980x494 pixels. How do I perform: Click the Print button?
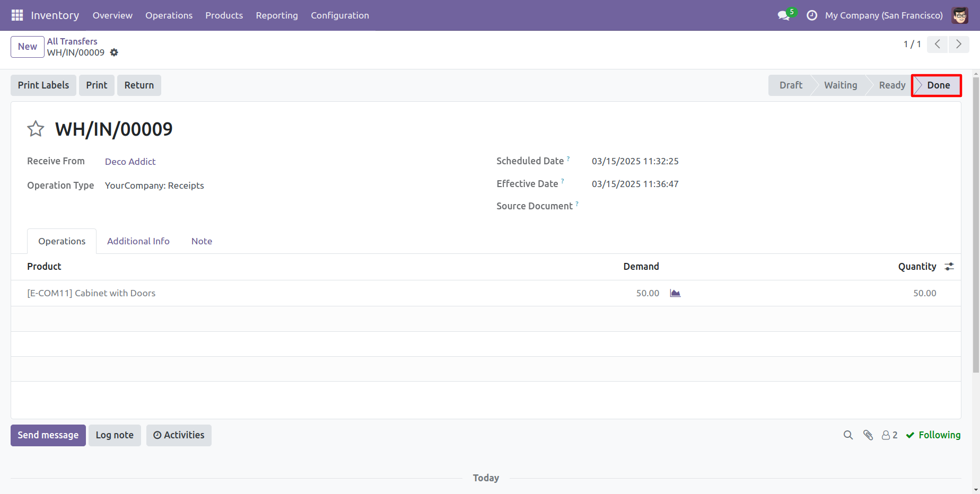point(97,85)
